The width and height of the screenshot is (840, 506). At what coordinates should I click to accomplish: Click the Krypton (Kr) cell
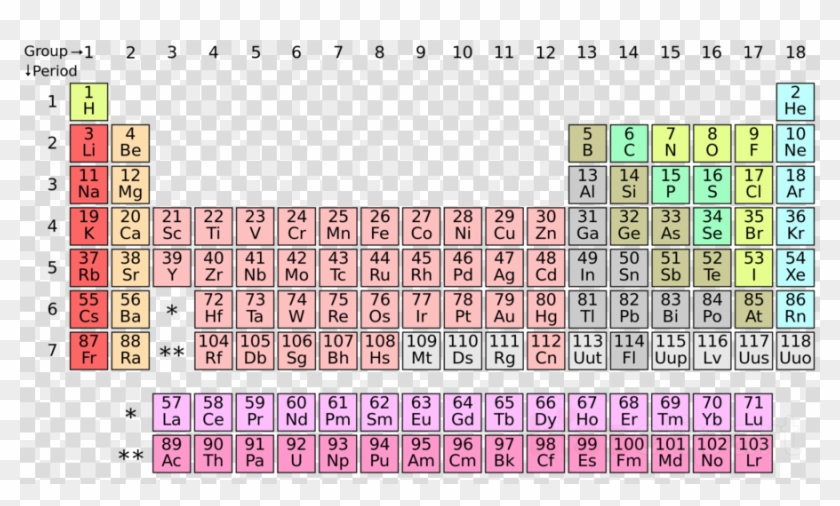click(x=795, y=226)
